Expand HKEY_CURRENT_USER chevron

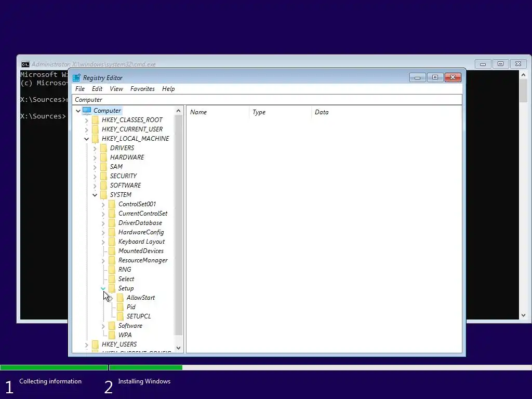[x=87, y=129]
